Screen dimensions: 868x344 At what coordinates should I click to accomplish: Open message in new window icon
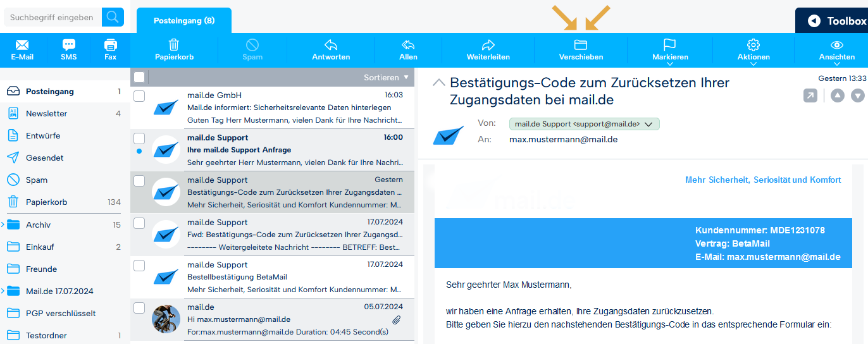(810, 95)
